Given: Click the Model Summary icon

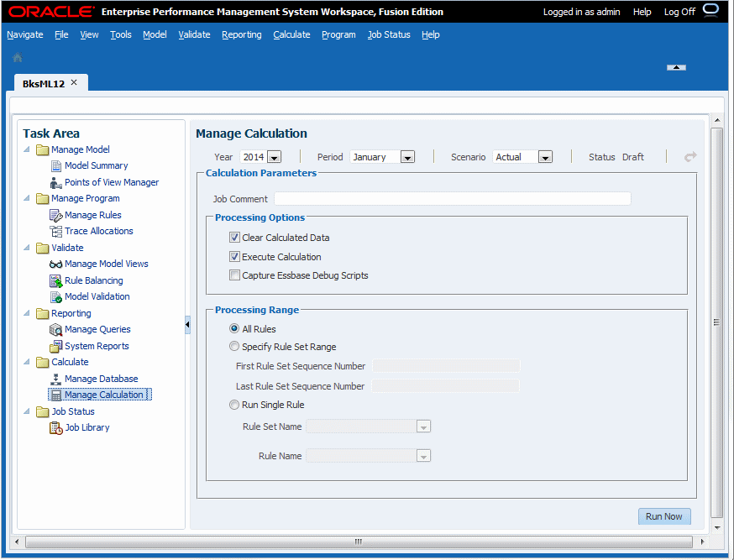Looking at the screenshot, I should pyautogui.click(x=55, y=166).
